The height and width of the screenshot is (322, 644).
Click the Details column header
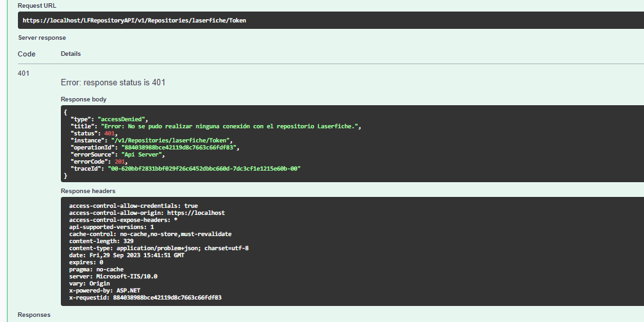pos(70,53)
